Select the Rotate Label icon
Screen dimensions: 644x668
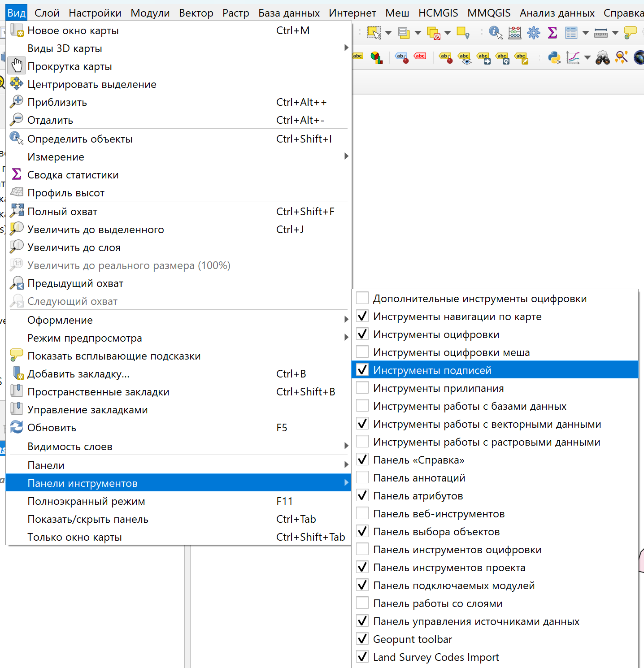(x=502, y=58)
